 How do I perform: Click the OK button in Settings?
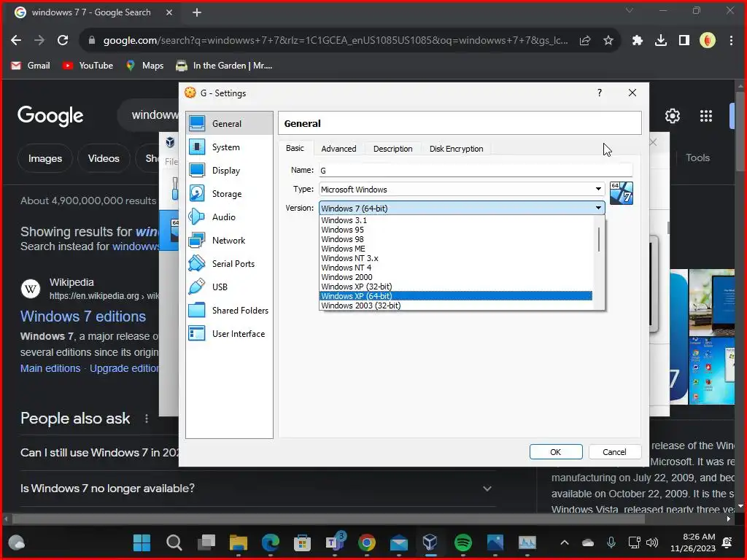pyautogui.click(x=556, y=452)
